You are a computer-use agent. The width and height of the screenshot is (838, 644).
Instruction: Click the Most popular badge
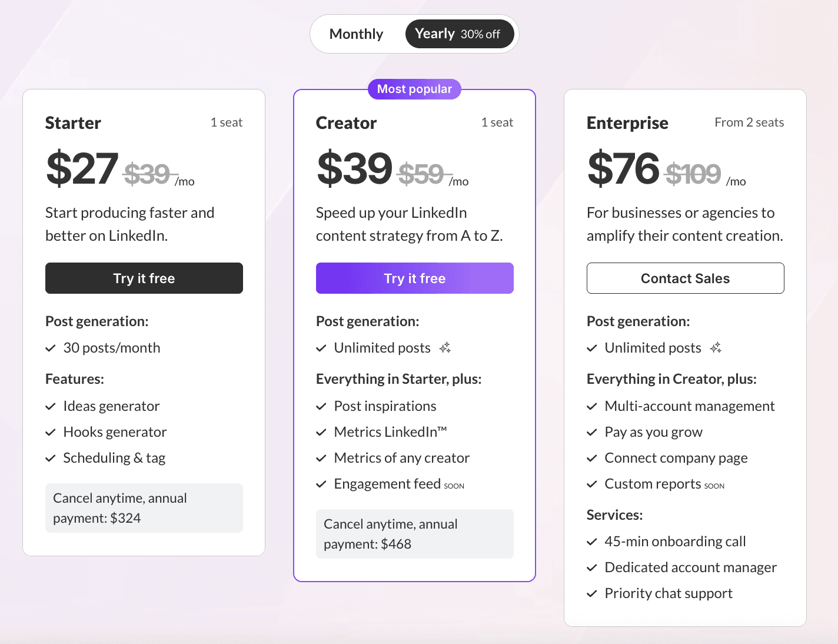coord(414,89)
